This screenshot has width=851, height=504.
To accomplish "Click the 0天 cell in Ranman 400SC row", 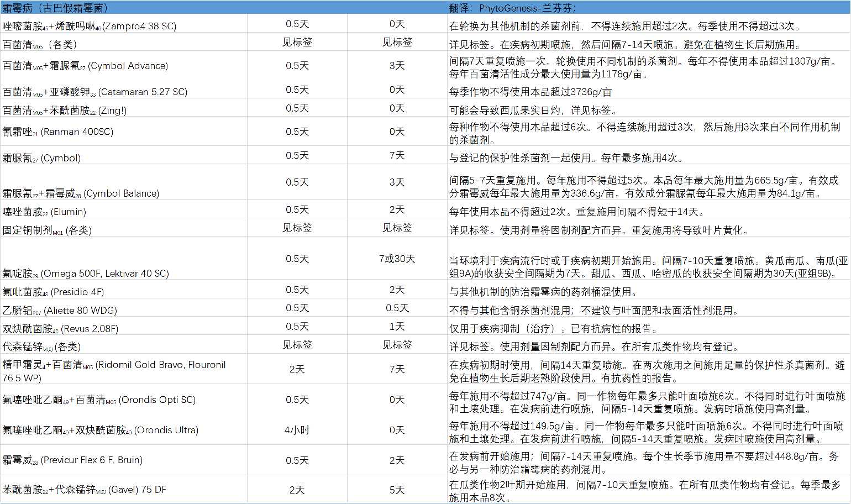I will pos(397,132).
